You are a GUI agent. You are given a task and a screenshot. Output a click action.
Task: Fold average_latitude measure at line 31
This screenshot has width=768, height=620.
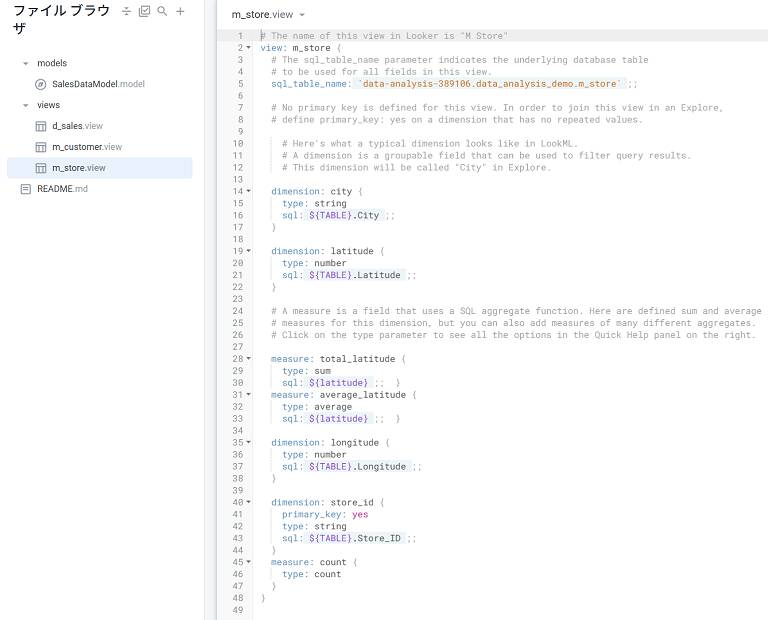248,394
